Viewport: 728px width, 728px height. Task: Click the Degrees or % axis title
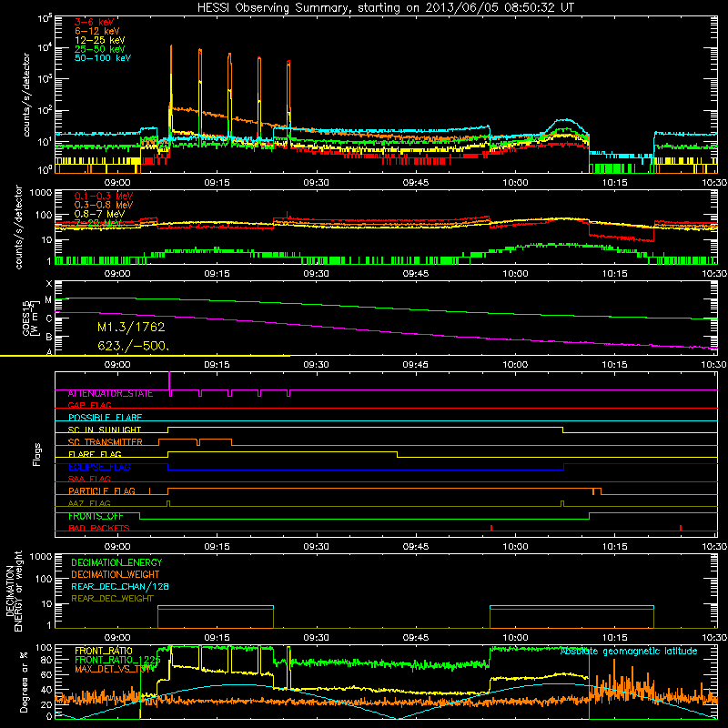25,682
